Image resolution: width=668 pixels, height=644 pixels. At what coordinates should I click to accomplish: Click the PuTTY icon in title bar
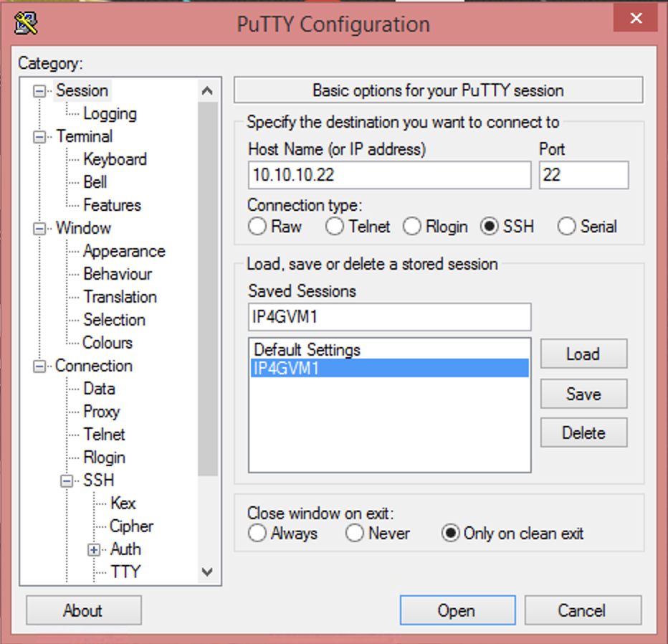(x=26, y=24)
